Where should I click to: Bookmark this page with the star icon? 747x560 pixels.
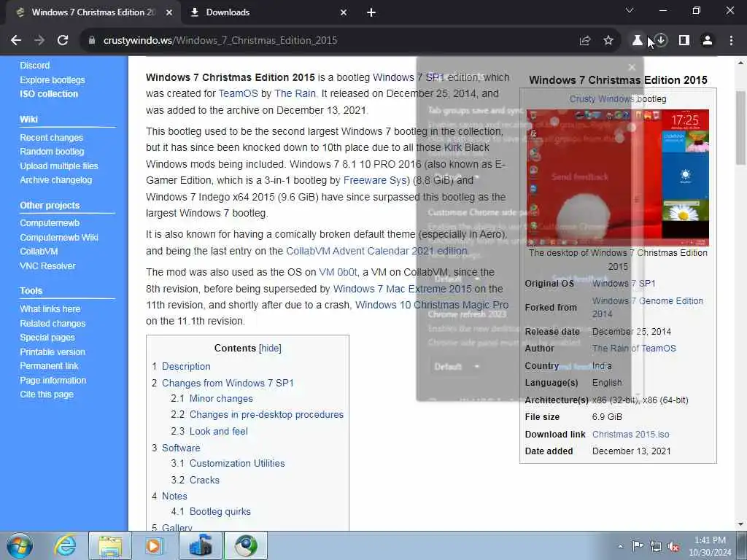tap(608, 41)
